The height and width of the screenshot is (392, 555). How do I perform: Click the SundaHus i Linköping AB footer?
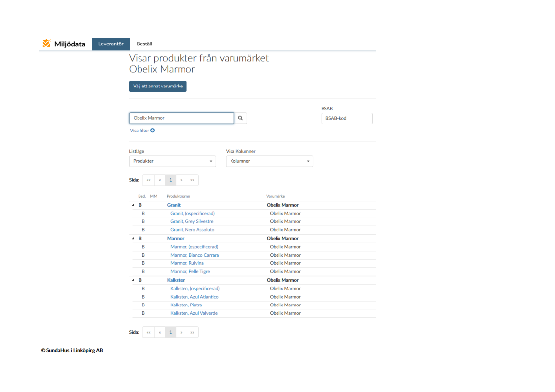[x=72, y=350]
